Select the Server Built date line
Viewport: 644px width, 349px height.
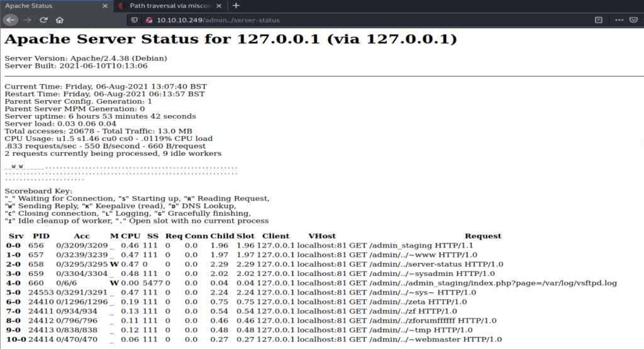(76, 65)
